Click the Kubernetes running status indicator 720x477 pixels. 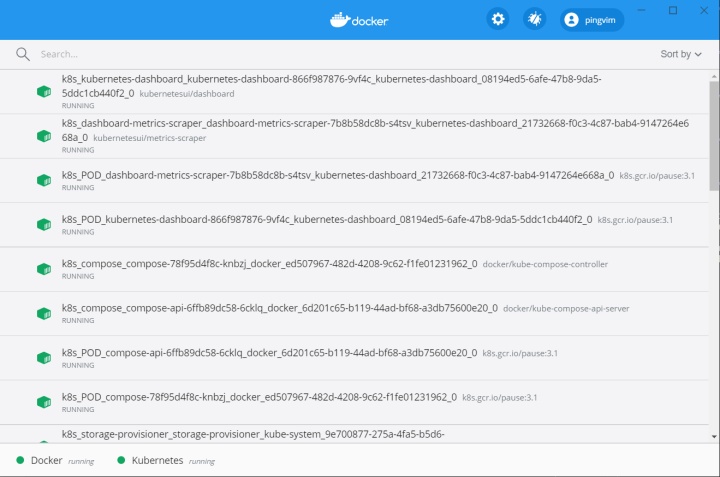pos(166,460)
